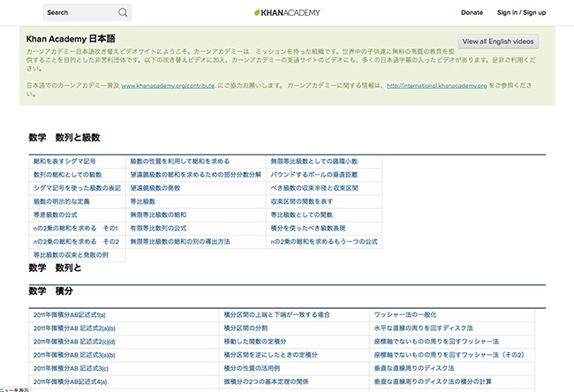574x392 pixels.
Task: Open video 垂直な直線周りのディスク法
Action: click(x=414, y=368)
